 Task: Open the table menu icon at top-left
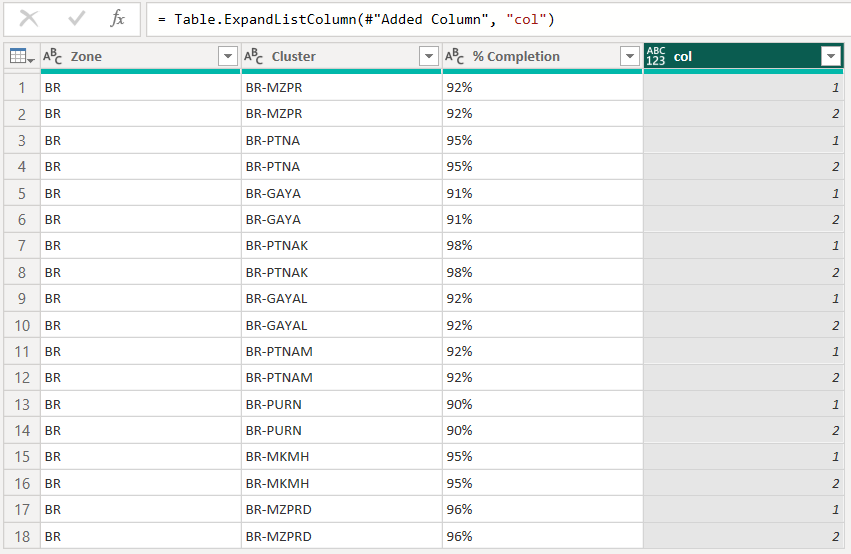point(22,56)
